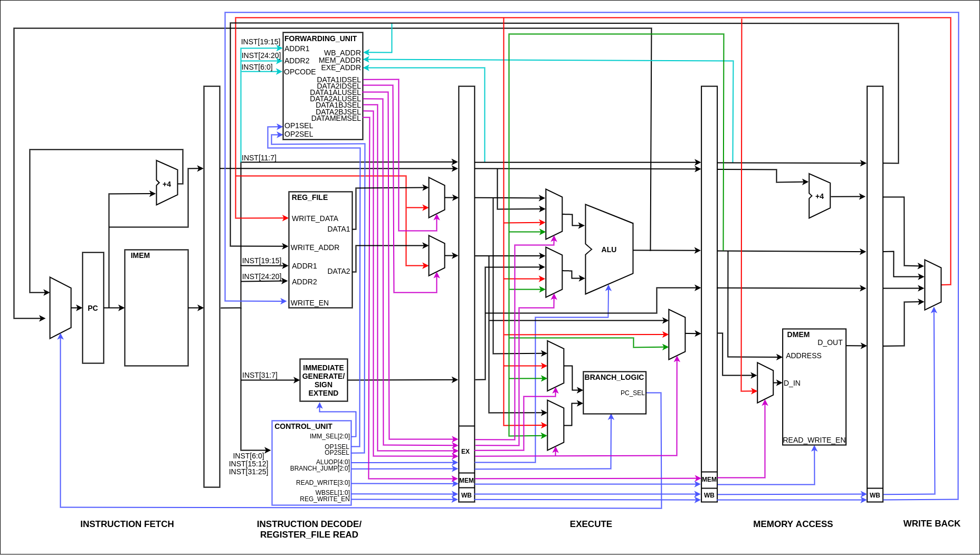Viewport: 980px width, 555px height.
Task: Select the DMEM block label
Action: [798, 334]
